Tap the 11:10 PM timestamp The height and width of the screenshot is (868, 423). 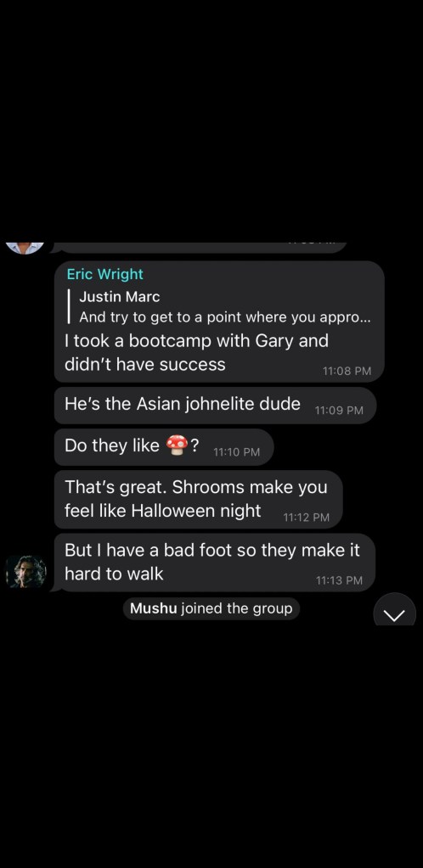coord(236,451)
